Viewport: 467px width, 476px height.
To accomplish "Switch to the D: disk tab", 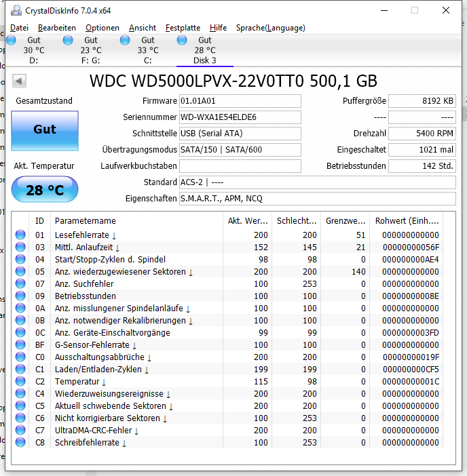I will [x=33, y=50].
